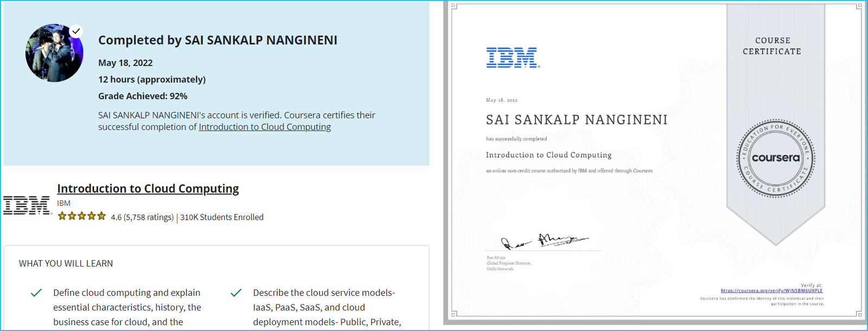868x331 pixels.
Task: Click the verified checkmark badge on the profile photo
Action: 76,31
